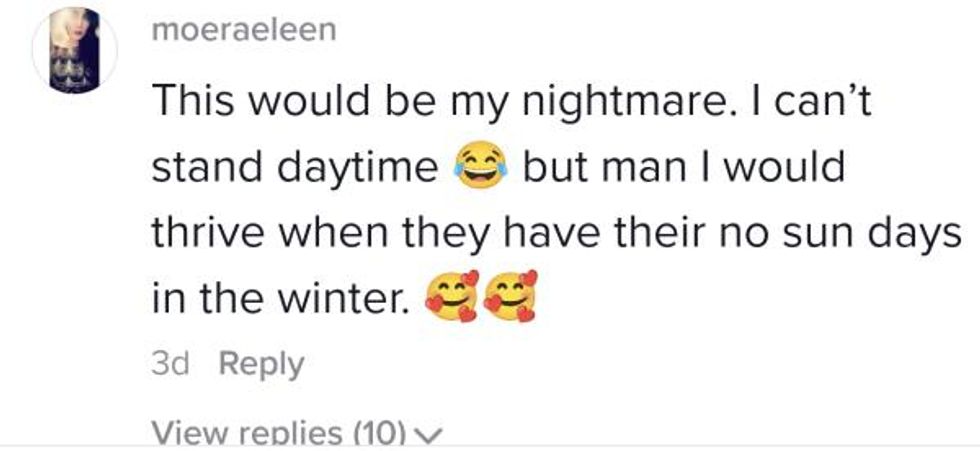Viewport: 980px width, 451px height.
Task: Click the phrase but man I would
Action: click(684, 166)
